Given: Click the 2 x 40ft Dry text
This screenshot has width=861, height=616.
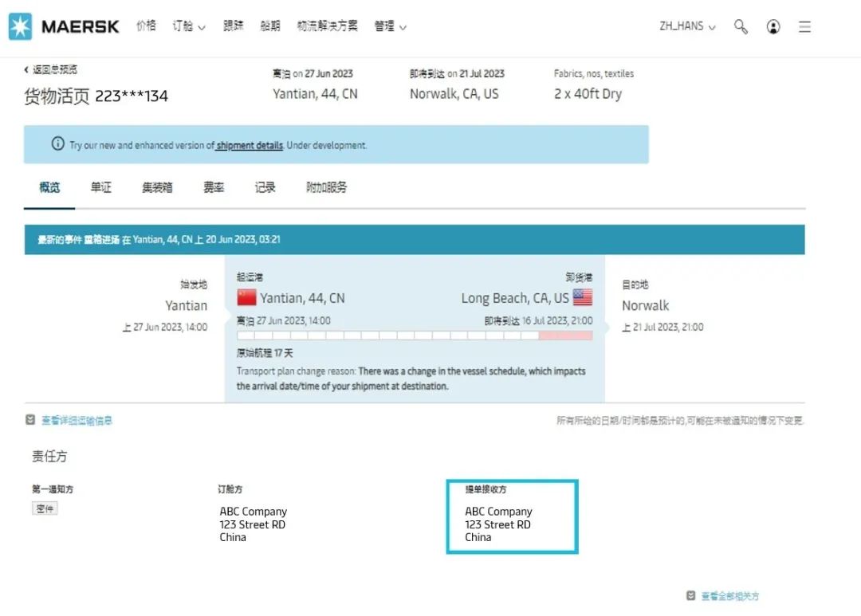Looking at the screenshot, I should point(588,94).
